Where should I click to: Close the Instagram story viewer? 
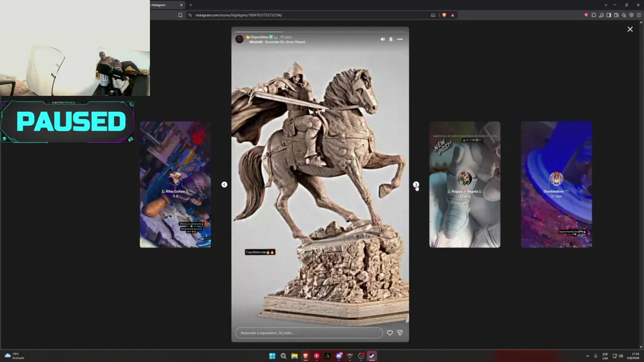(x=630, y=29)
